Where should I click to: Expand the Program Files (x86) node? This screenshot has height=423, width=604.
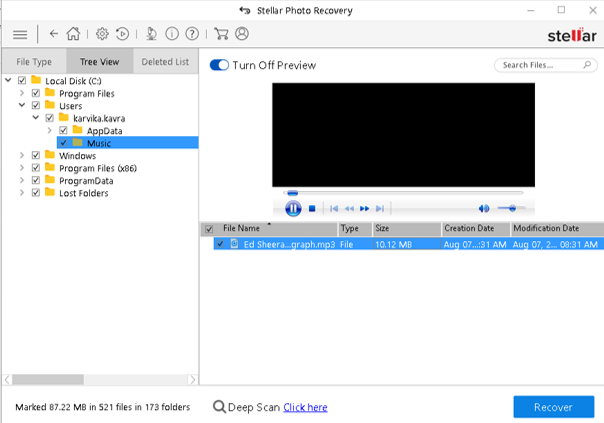click(22, 168)
